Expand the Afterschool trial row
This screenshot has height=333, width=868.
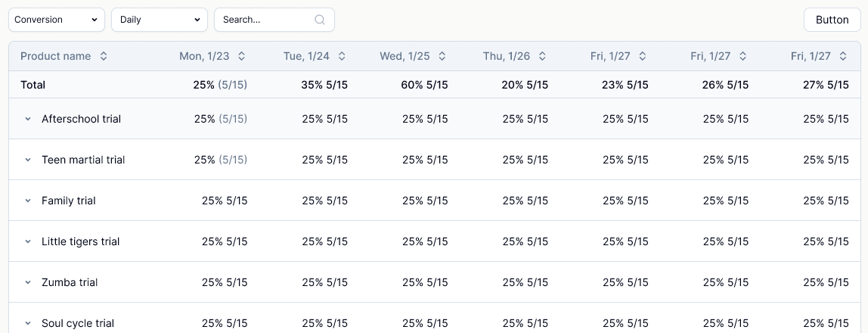pos(28,119)
